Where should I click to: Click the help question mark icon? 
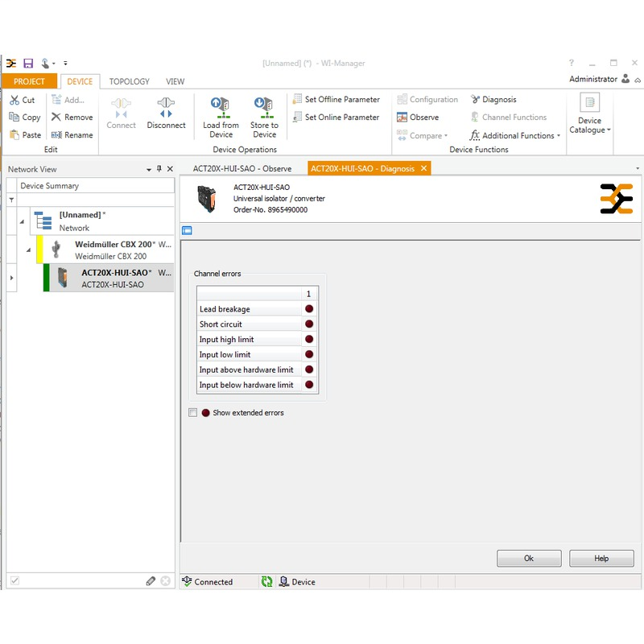(x=572, y=63)
